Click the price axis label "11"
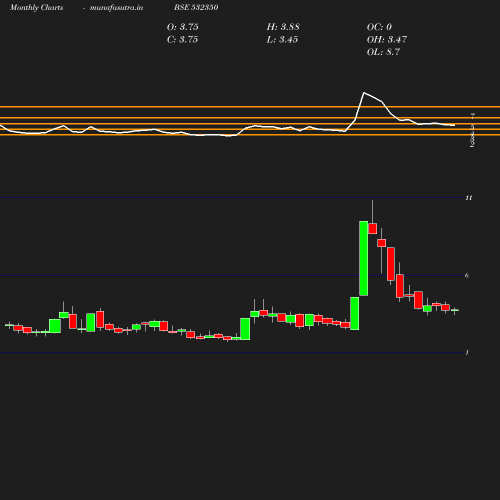 [469, 198]
